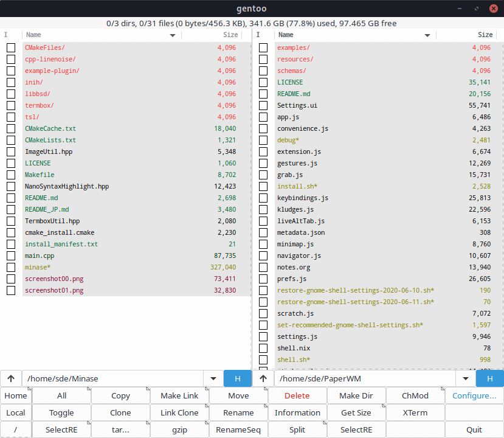Click the Split button

coord(297,429)
